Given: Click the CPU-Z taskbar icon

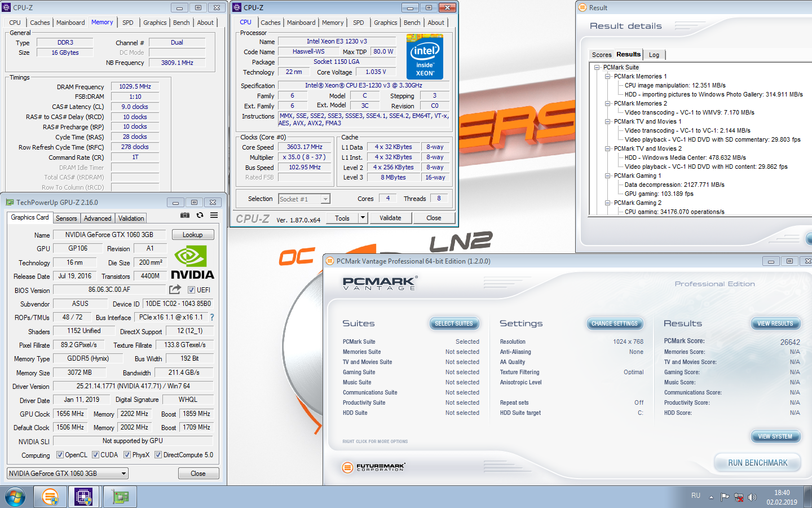Looking at the screenshot, I should point(83,497).
